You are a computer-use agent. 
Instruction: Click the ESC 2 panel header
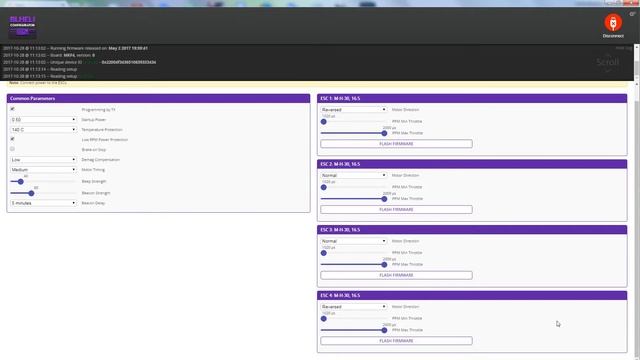(472, 164)
